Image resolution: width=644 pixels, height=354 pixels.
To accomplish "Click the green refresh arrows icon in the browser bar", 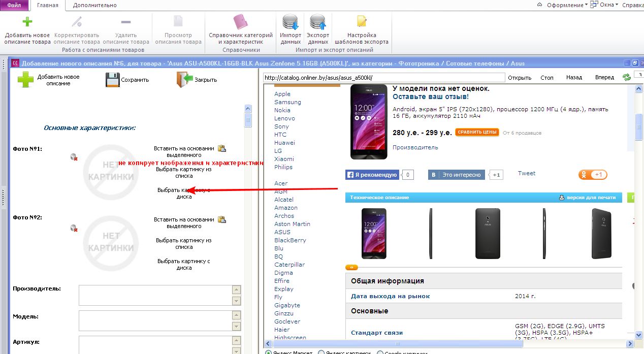I will tap(627, 77).
